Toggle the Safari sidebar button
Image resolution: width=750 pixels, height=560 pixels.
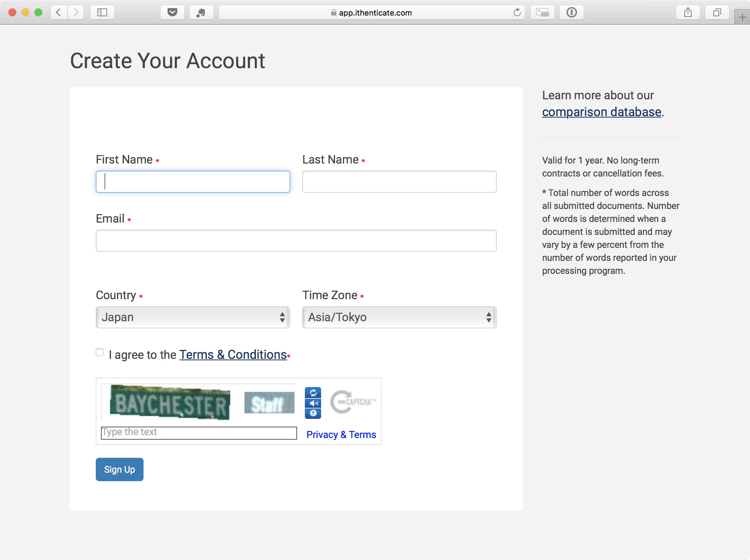[x=102, y=13]
